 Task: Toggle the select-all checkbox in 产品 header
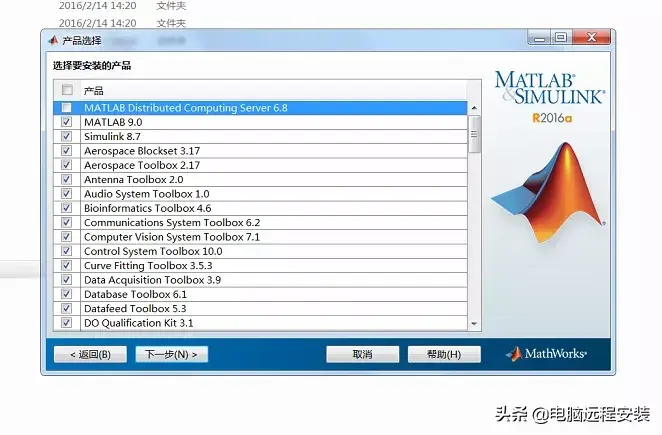pyautogui.click(x=67, y=90)
